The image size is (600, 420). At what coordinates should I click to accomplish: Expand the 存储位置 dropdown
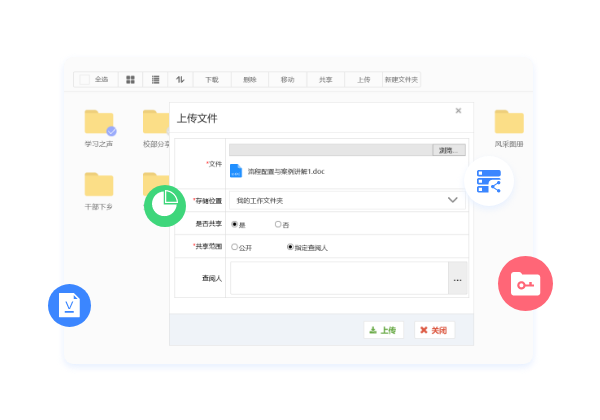coord(452,200)
